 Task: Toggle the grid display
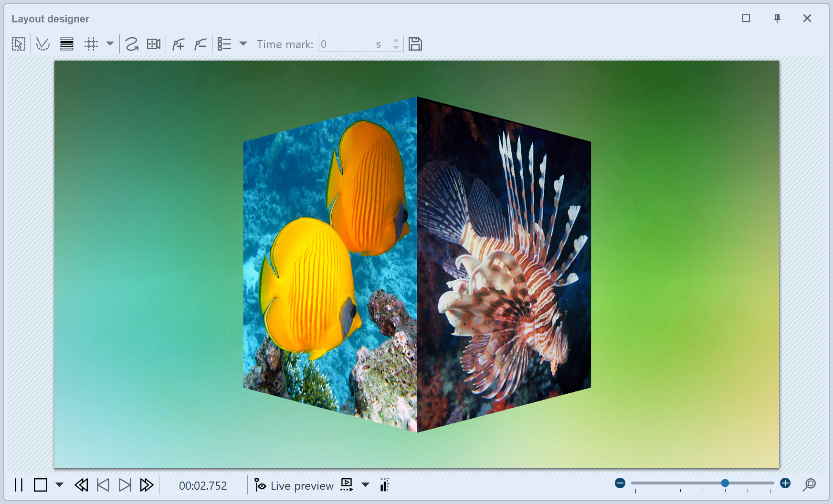[x=92, y=44]
